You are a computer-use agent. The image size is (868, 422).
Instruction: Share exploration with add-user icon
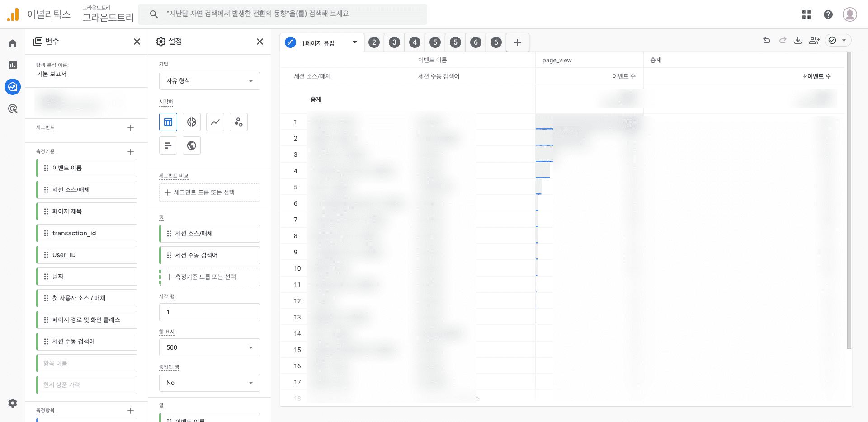tap(814, 40)
